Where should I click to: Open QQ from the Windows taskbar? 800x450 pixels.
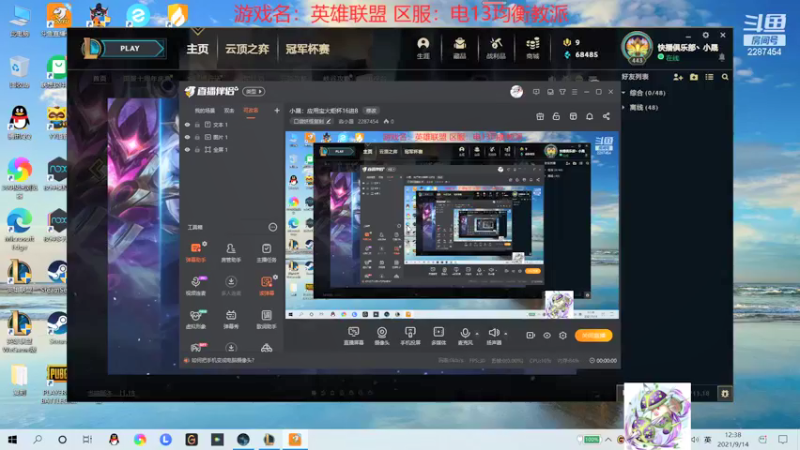[x=114, y=439]
